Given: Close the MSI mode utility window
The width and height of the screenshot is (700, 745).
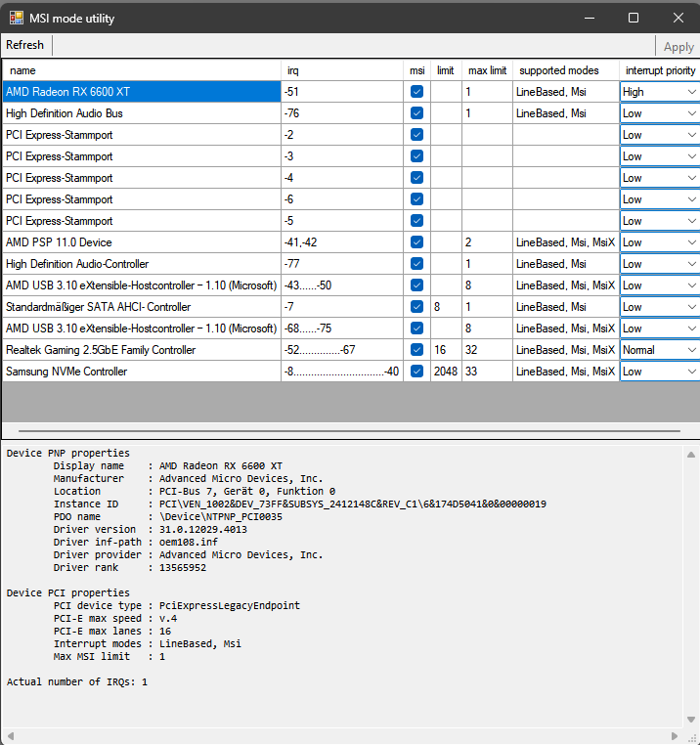Looking at the screenshot, I should point(678,18).
